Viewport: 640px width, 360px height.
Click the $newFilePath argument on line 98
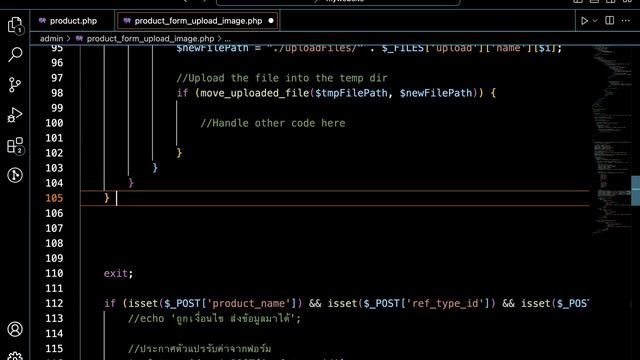click(x=436, y=93)
